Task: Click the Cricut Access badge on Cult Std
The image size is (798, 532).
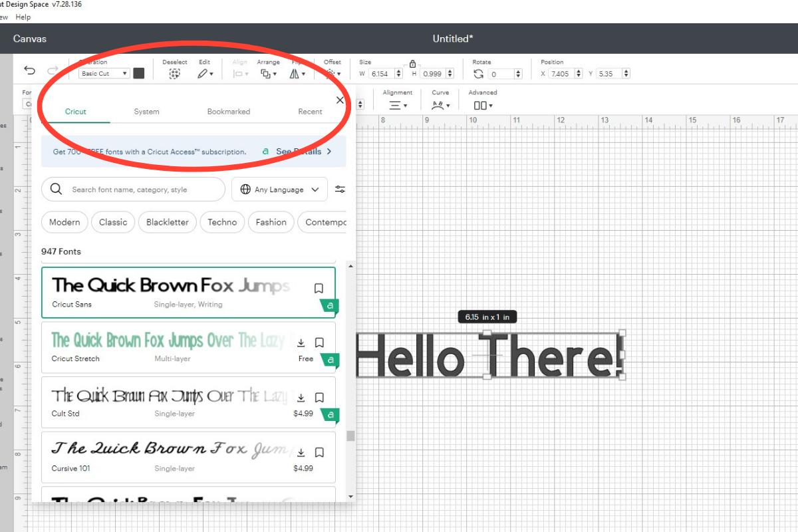Action: point(330,416)
